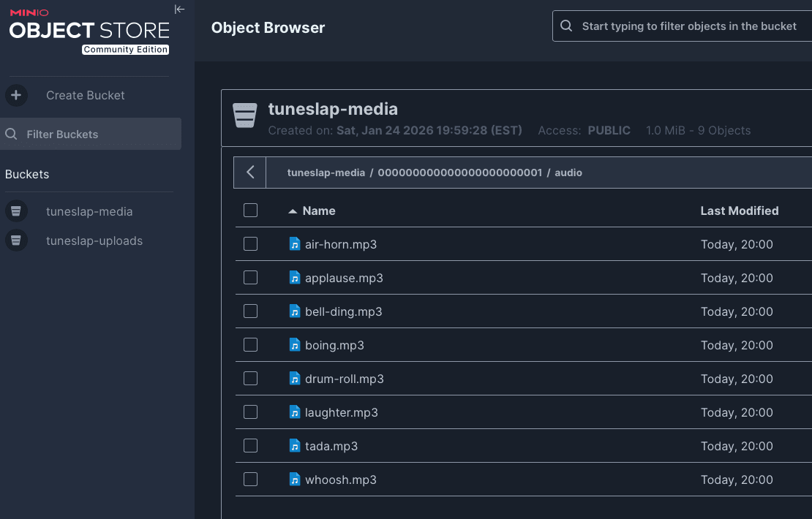Check the checkbox beside applause.mp3
The height and width of the screenshot is (519, 812).
pos(250,277)
